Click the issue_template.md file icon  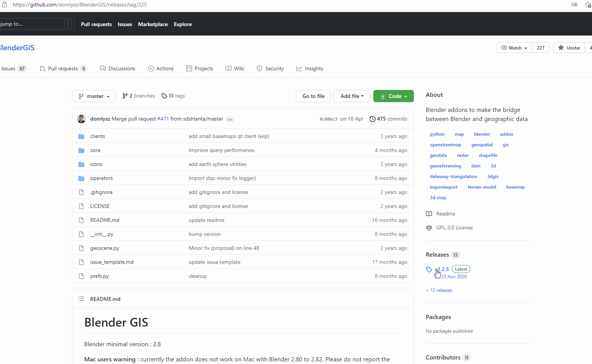pyautogui.click(x=81, y=262)
